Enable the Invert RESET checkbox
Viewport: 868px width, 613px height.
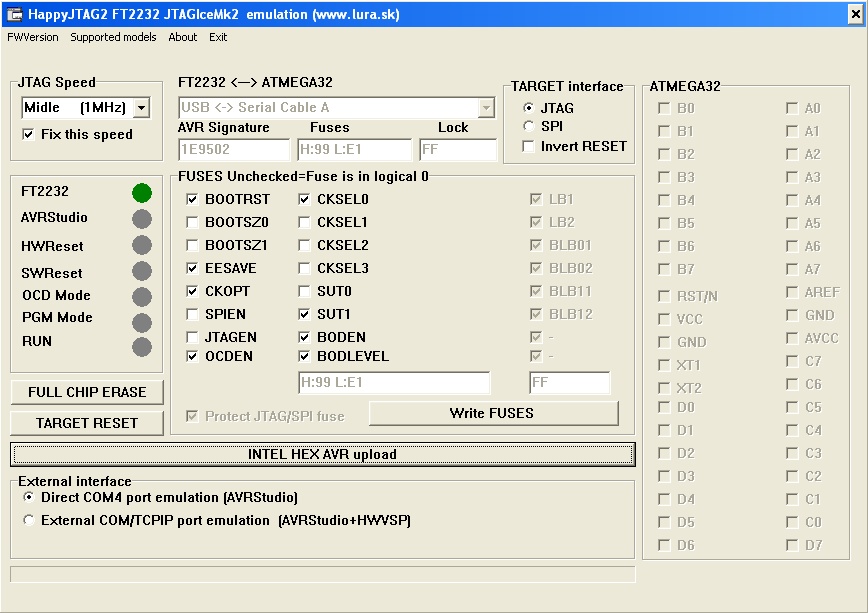[x=529, y=146]
